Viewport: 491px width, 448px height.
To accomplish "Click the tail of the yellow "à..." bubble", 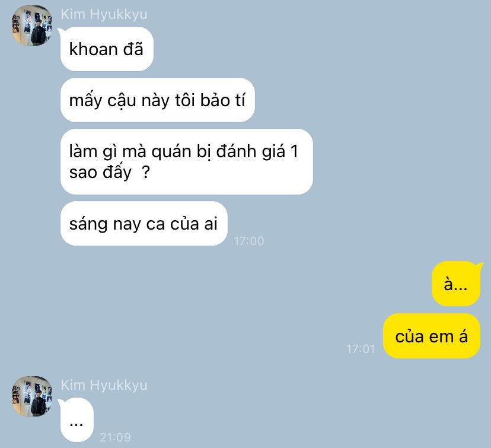I will [x=479, y=266].
